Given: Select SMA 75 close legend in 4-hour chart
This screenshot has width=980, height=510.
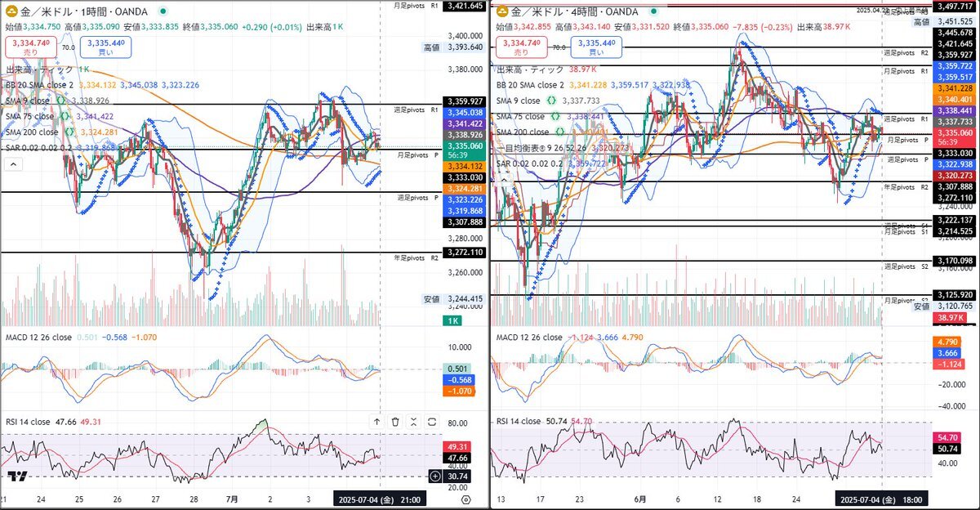Looking at the screenshot, I should click(x=521, y=116).
